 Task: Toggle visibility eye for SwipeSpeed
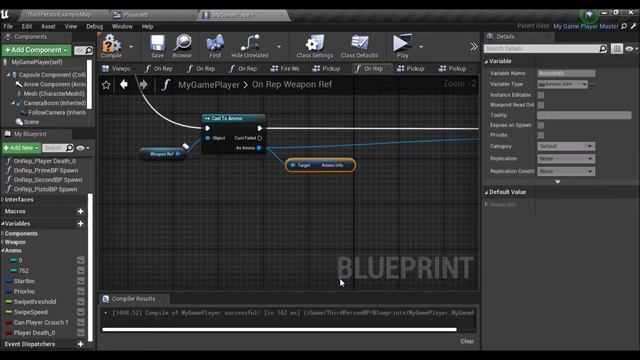click(x=81, y=312)
